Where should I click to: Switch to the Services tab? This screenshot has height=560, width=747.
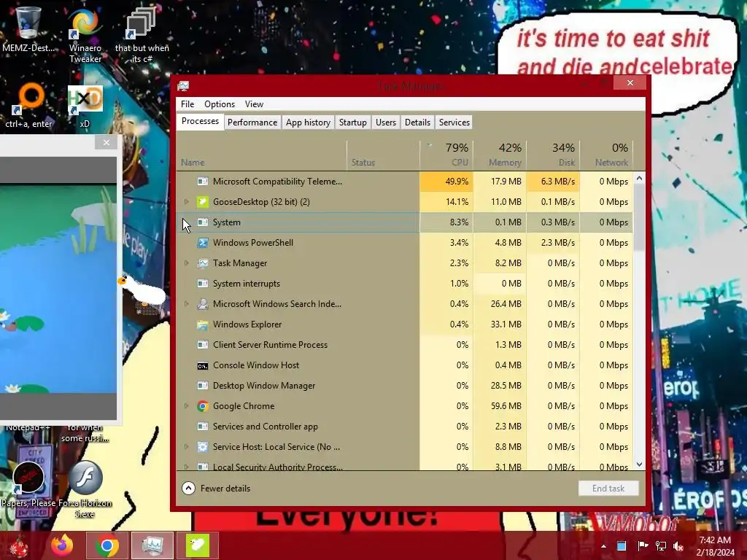pyautogui.click(x=454, y=122)
